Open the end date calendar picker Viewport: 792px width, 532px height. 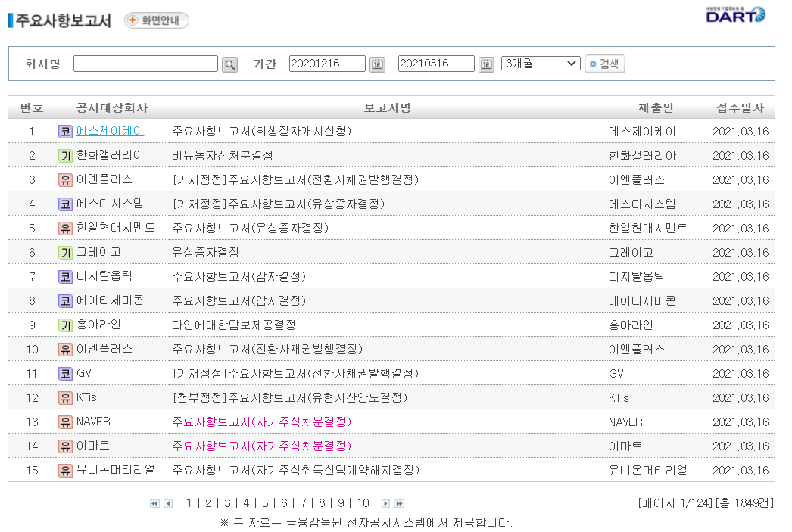tap(486, 64)
